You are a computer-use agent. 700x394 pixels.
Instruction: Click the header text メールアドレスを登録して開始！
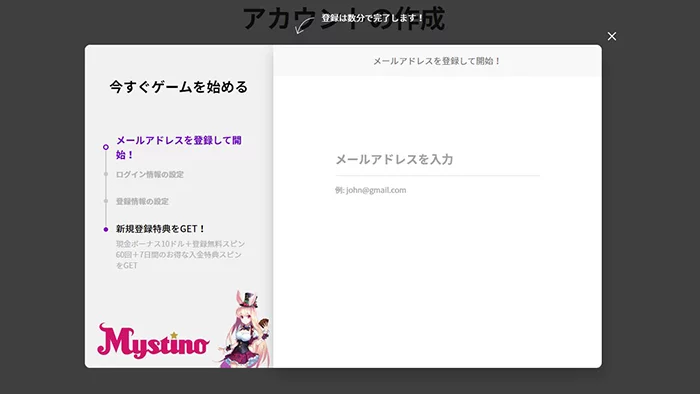pyautogui.click(x=437, y=61)
